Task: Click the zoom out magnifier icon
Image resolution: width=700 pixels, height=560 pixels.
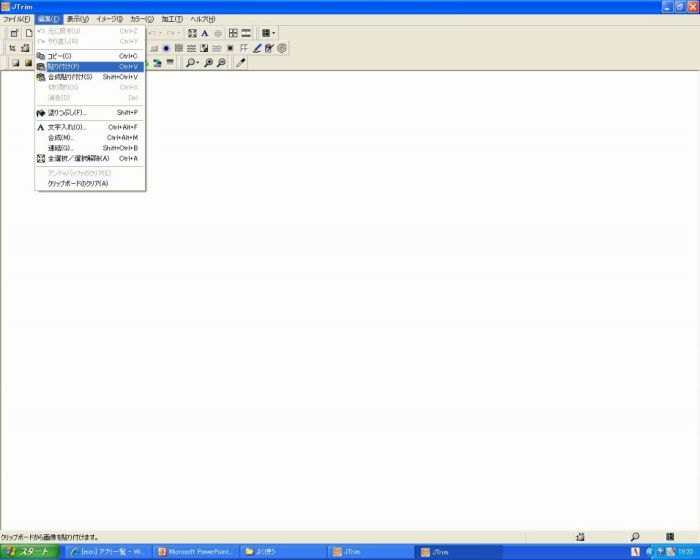Action: [x=221, y=62]
